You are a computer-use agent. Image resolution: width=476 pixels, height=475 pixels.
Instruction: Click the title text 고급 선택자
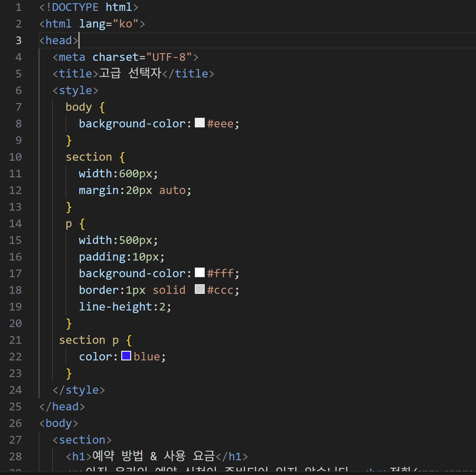(x=130, y=73)
